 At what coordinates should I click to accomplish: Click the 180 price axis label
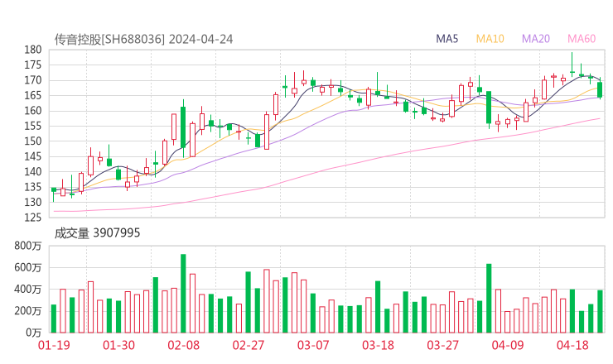click(33, 50)
